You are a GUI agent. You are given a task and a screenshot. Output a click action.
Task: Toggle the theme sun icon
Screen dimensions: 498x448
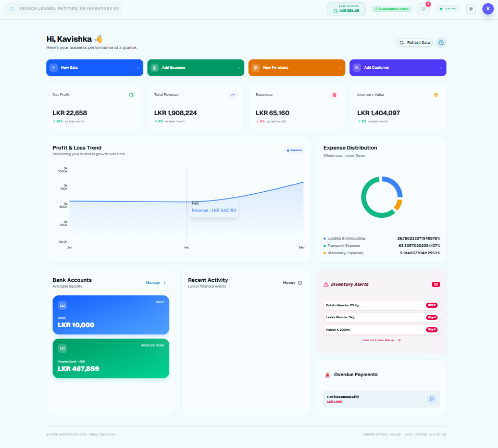[471, 9]
